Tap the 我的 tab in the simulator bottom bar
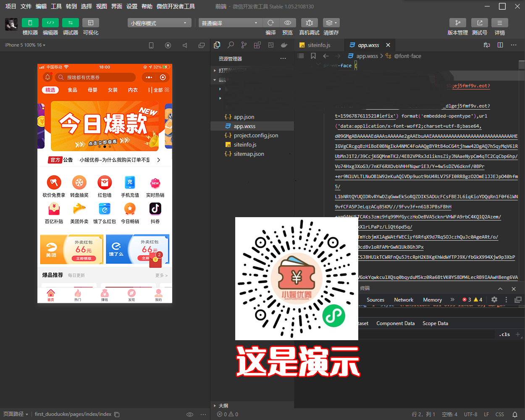 158,295
